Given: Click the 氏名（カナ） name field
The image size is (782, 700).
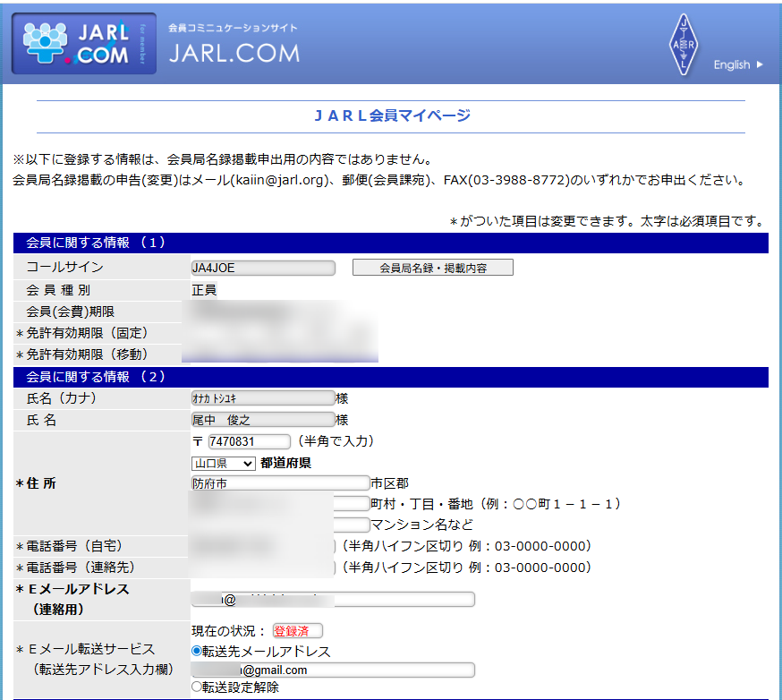Looking at the screenshot, I should [263, 398].
